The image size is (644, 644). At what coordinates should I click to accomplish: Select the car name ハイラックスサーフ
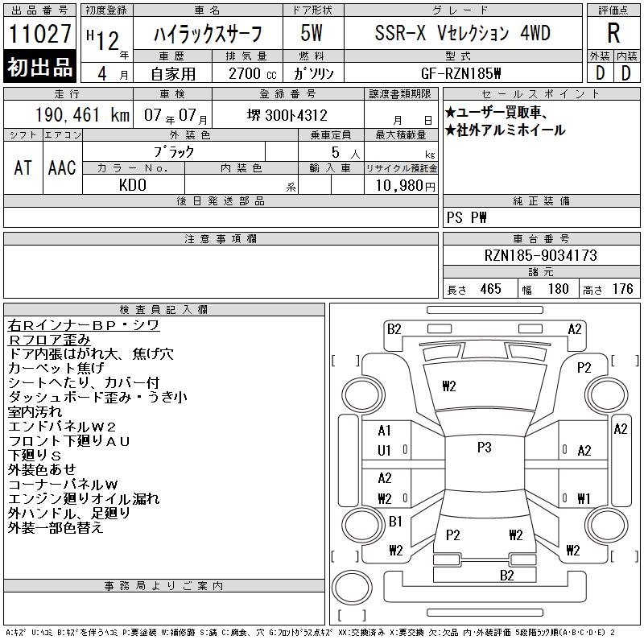(x=208, y=34)
